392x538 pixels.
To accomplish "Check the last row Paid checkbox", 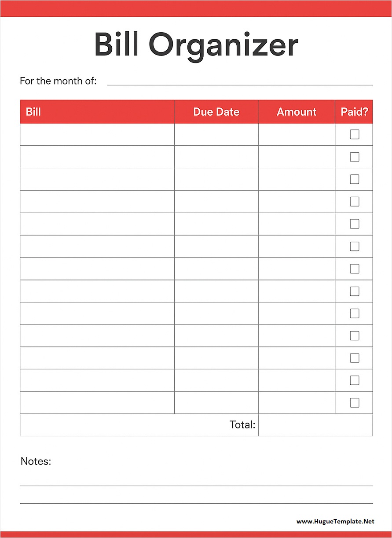I will (x=355, y=402).
